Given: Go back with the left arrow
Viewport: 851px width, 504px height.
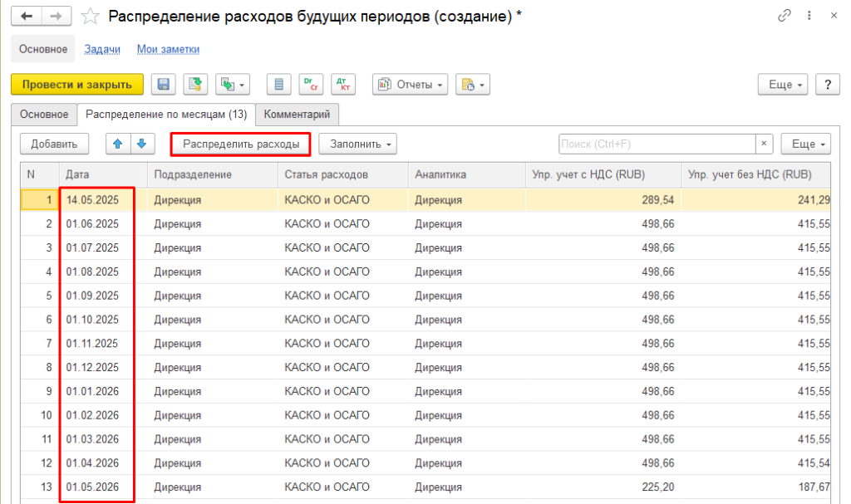Looking at the screenshot, I should point(26,17).
